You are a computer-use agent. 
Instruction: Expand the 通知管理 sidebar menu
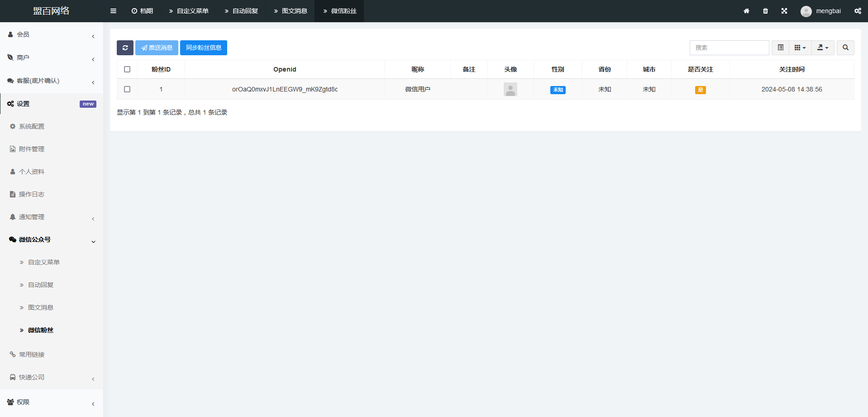pyautogui.click(x=52, y=217)
